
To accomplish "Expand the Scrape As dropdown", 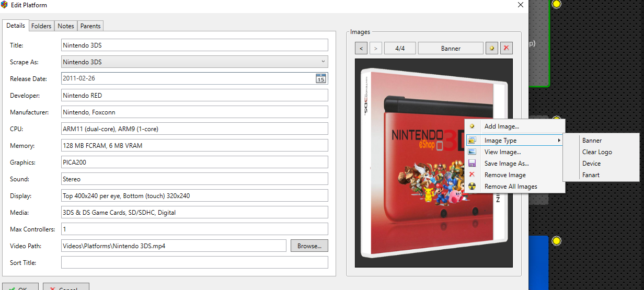I will point(323,62).
